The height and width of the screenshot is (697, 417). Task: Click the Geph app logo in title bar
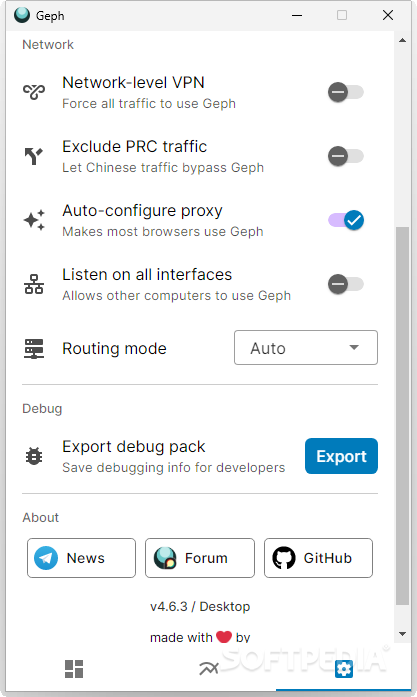[x=22, y=15]
